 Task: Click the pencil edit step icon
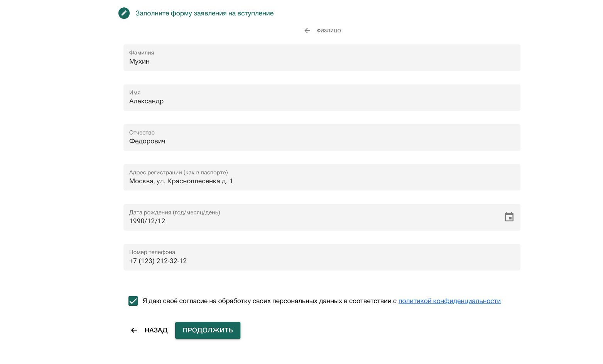(124, 13)
